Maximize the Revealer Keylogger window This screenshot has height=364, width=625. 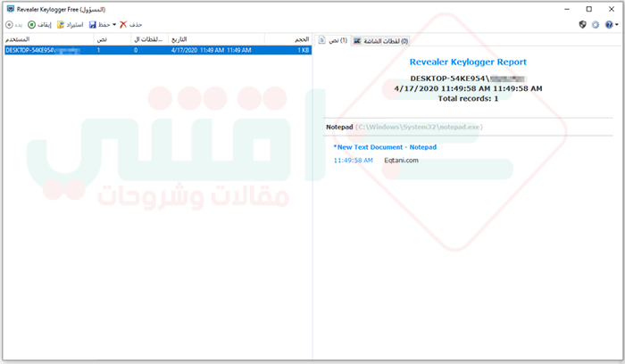588,9
